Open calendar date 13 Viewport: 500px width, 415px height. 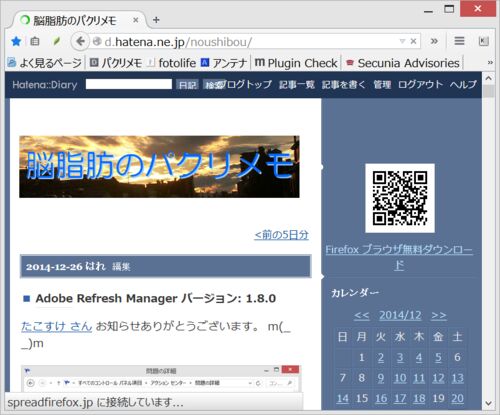tap(458, 378)
